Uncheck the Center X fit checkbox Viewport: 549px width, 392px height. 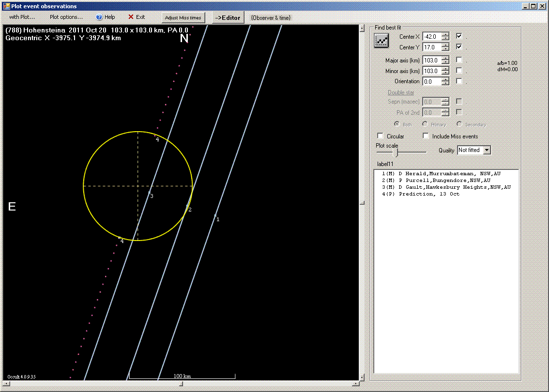pos(458,36)
